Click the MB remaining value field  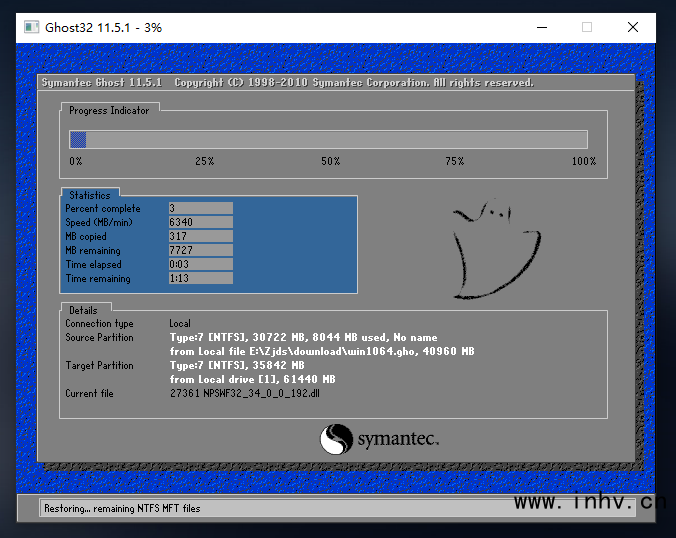pyautogui.click(x=200, y=250)
